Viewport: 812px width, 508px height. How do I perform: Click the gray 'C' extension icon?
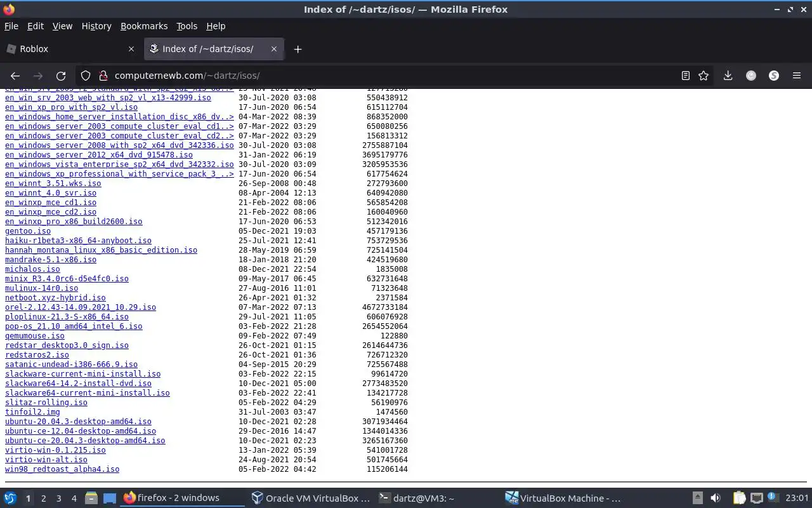751,76
